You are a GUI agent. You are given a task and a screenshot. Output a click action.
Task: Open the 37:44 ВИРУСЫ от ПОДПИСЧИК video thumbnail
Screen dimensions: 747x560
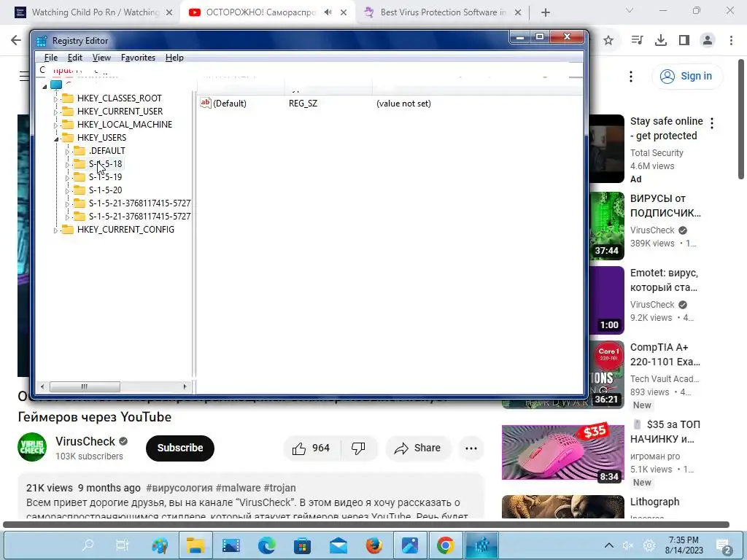tap(606, 226)
